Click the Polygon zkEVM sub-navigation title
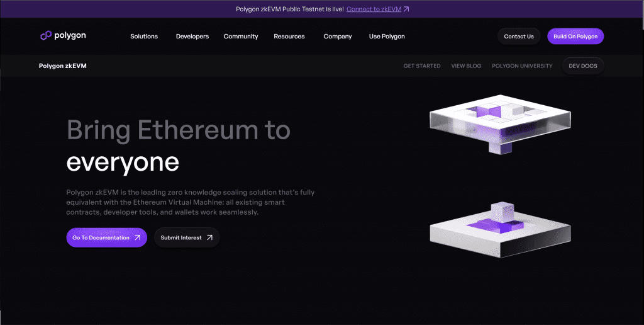644x325 pixels. 63,66
